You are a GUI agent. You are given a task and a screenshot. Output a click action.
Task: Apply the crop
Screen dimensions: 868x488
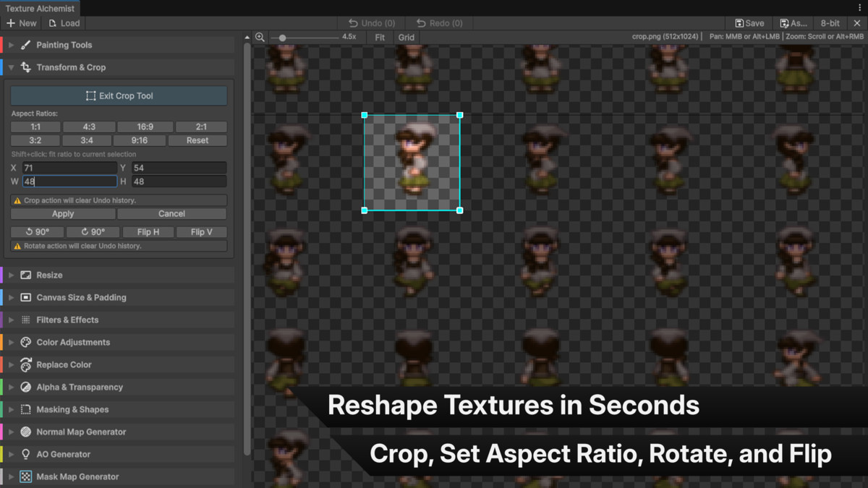[x=63, y=214]
